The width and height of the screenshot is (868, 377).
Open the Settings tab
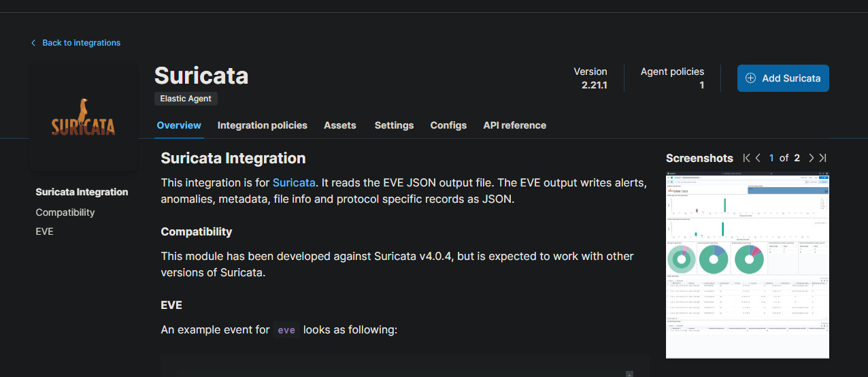point(394,125)
